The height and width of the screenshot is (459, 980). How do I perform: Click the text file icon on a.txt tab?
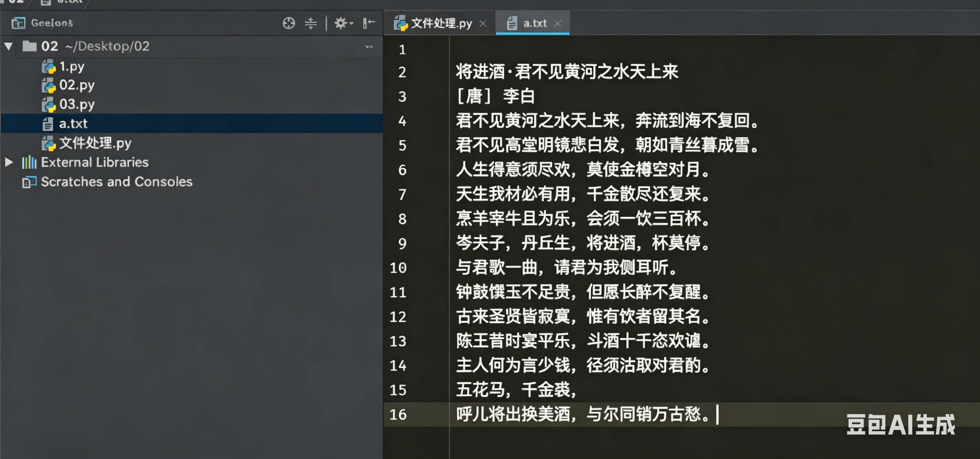512,24
